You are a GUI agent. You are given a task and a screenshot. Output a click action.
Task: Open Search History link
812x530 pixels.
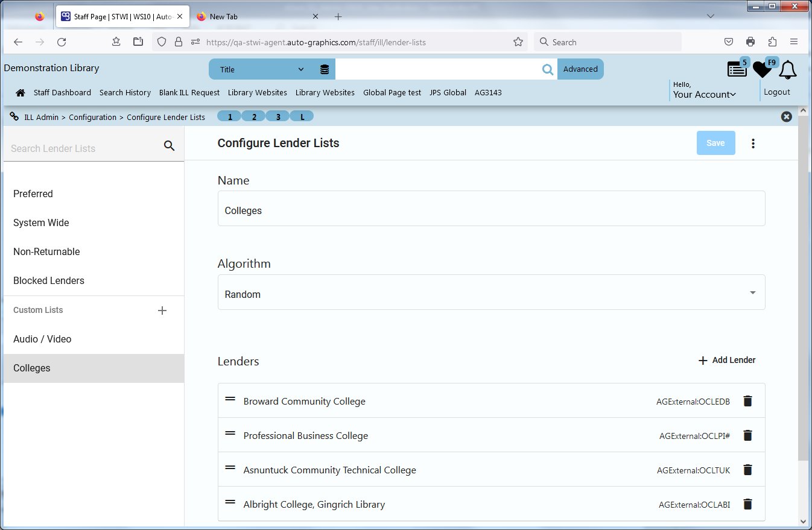click(x=125, y=92)
